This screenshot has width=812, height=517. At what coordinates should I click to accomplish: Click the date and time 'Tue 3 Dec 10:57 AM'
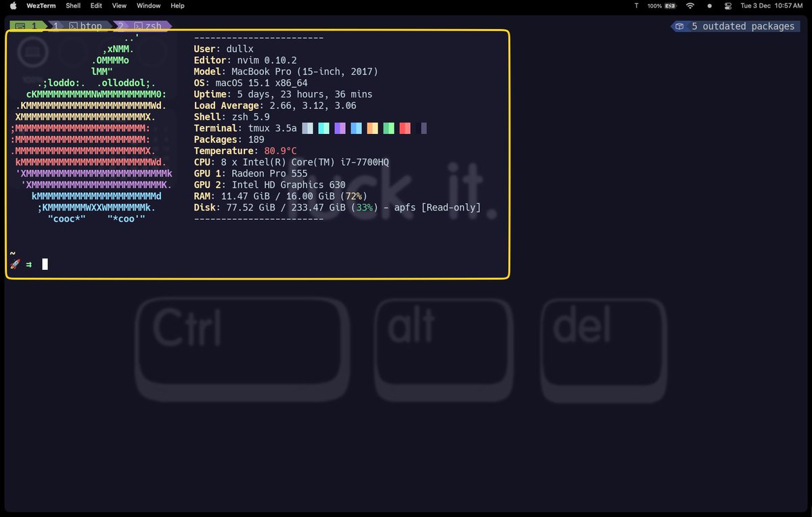tap(771, 5)
